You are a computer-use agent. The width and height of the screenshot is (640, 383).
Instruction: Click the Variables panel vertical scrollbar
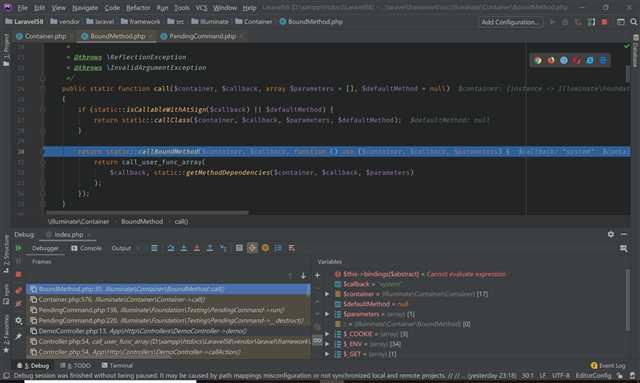tap(627, 300)
